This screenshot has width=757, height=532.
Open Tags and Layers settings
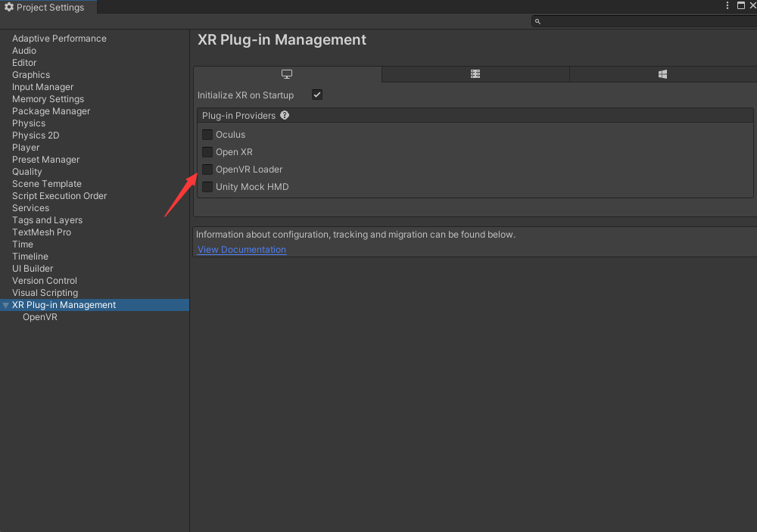click(47, 219)
